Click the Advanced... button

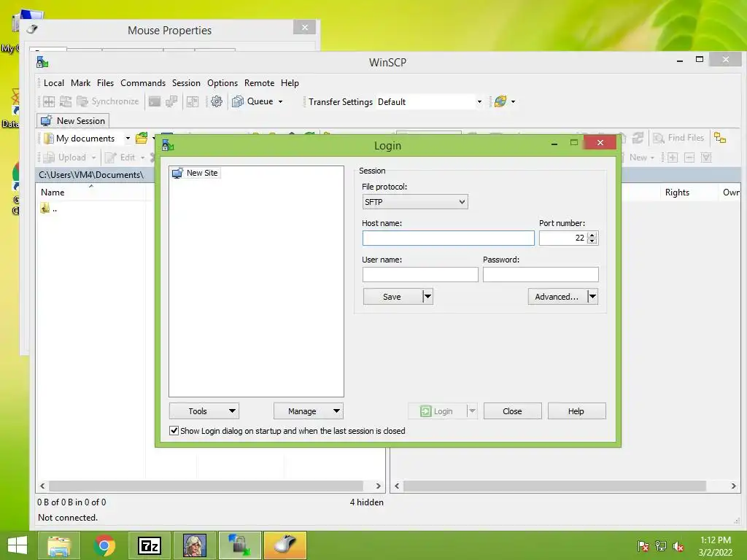pyautogui.click(x=557, y=297)
